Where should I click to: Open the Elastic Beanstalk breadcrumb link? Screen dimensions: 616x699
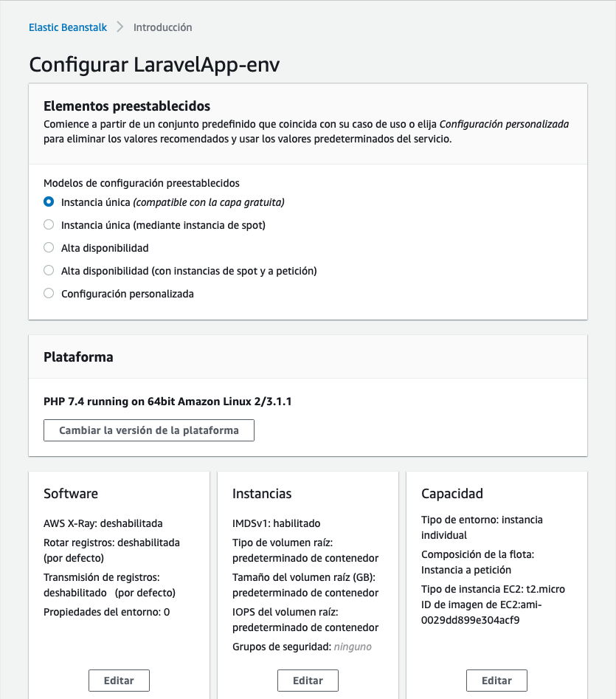68,27
